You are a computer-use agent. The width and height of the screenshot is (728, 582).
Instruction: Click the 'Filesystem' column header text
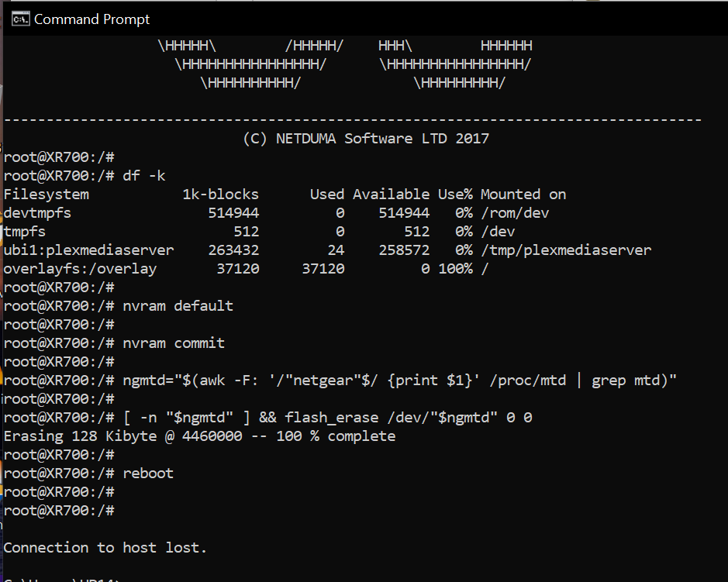[x=45, y=194]
